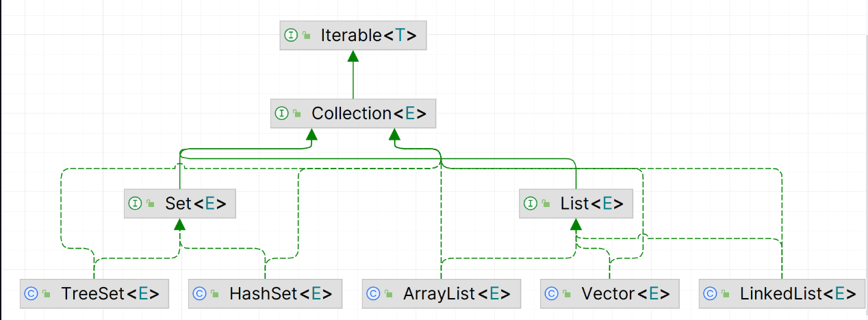868x320 pixels.
Task: Click the green lock icon on the LinkedList<E> node
Action: [726, 294]
